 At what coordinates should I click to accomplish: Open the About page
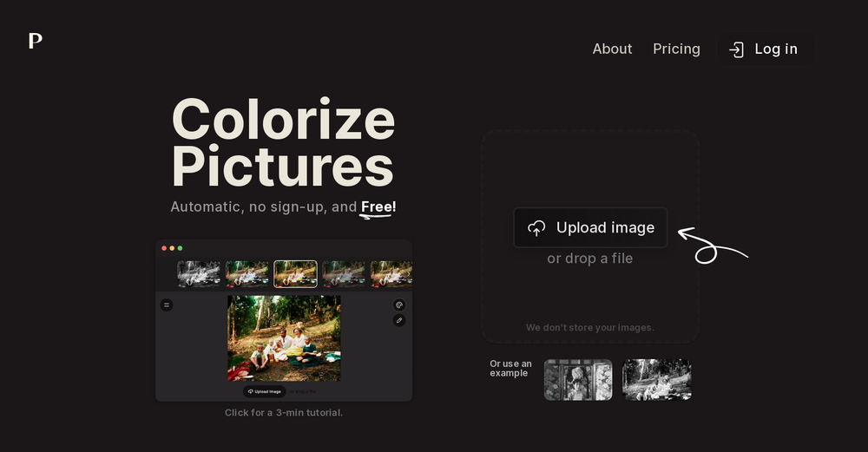click(612, 49)
